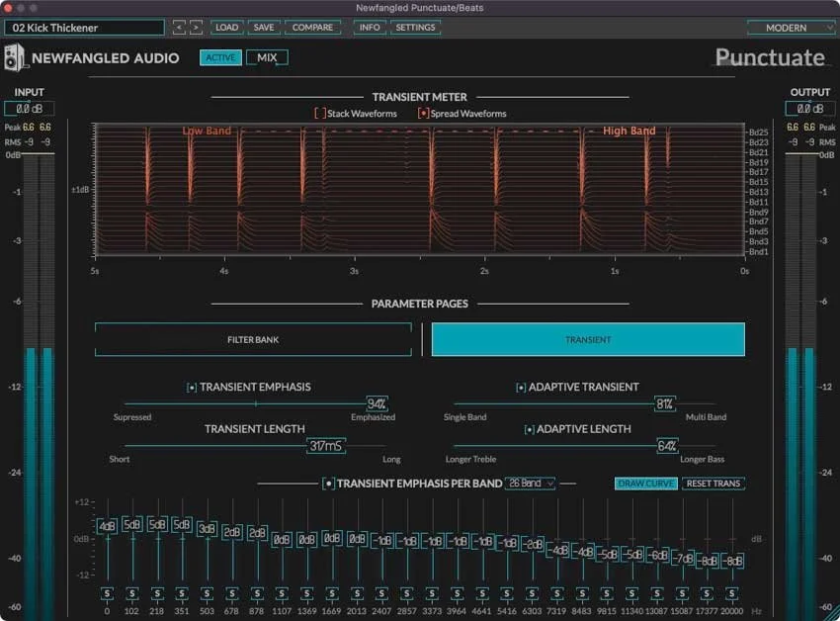The width and height of the screenshot is (840, 621).
Task: Go to previous preset with left arrow
Action: [x=179, y=28]
